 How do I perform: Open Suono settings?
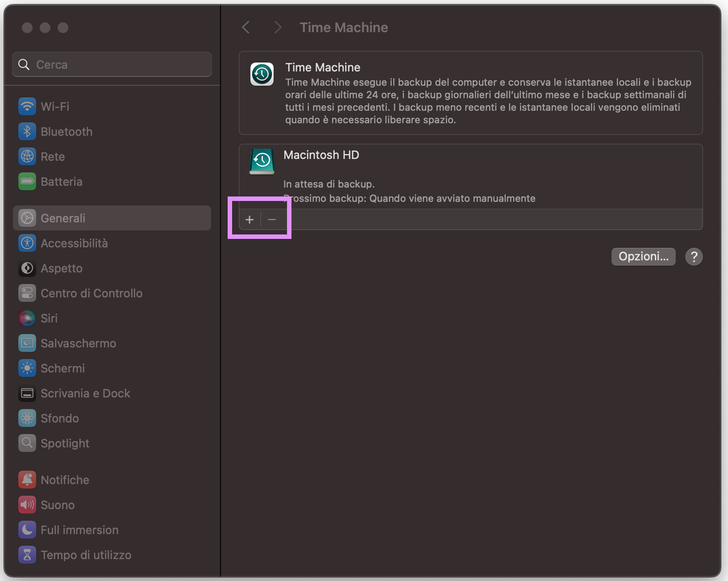click(58, 505)
